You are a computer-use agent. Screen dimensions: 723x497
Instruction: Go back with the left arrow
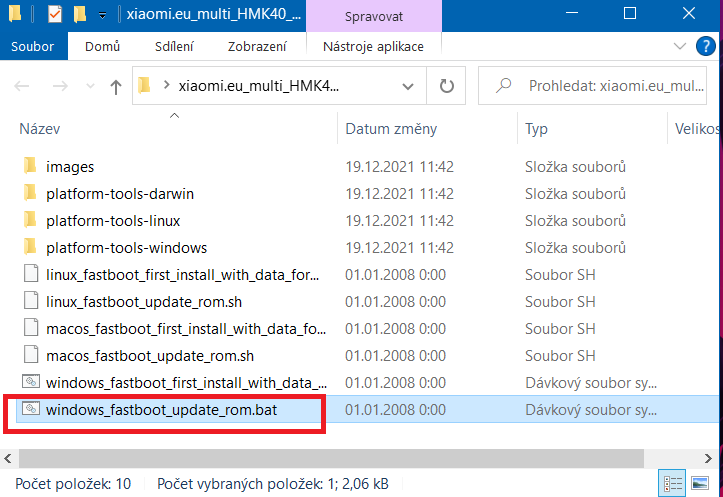click(22, 86)
